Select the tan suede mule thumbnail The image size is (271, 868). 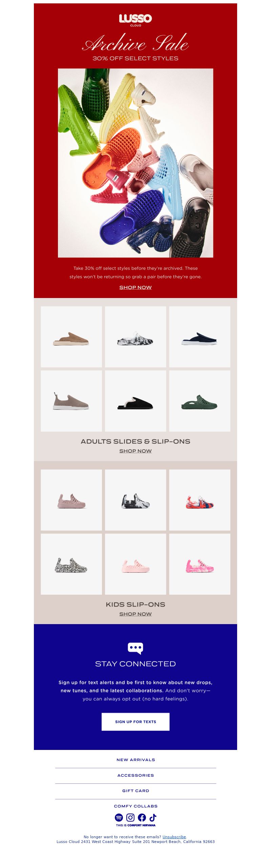click(71, 337)
